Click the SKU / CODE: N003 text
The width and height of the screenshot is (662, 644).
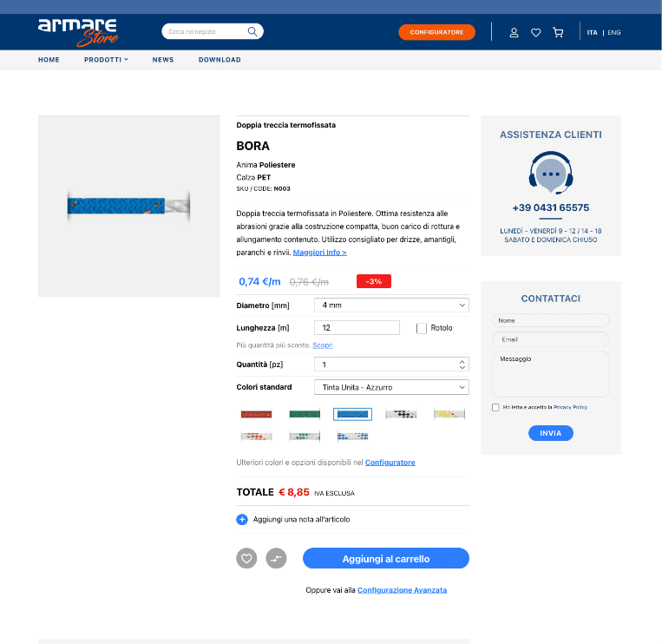264,188
